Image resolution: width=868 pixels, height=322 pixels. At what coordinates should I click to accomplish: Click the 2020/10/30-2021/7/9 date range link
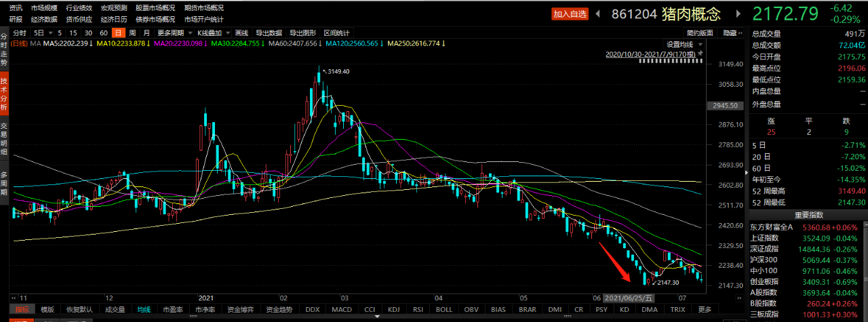tap(650, 53)
